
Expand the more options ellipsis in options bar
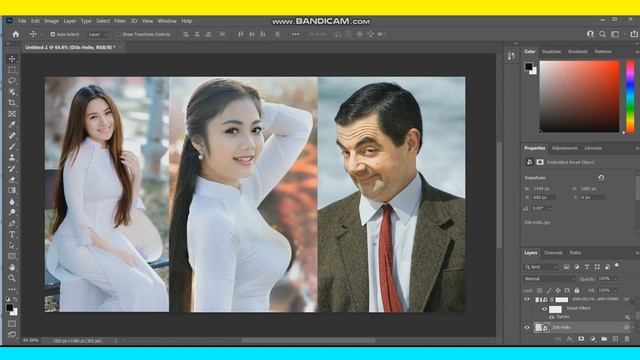(296, 34)
